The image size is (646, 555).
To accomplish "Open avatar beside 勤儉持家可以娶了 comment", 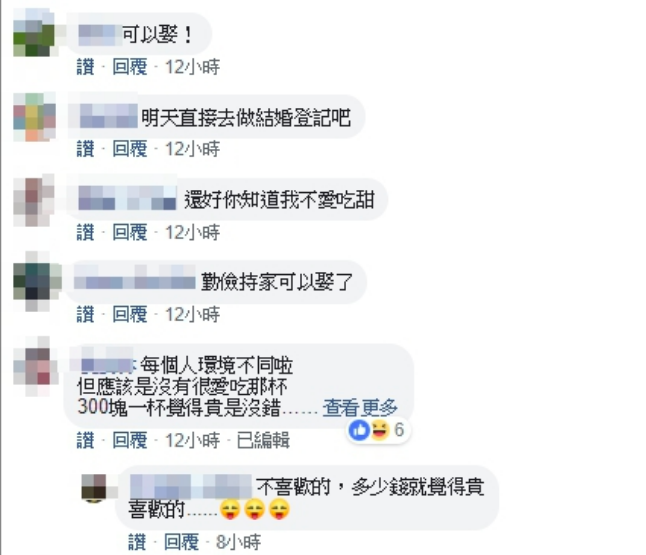I will [37, 281].
